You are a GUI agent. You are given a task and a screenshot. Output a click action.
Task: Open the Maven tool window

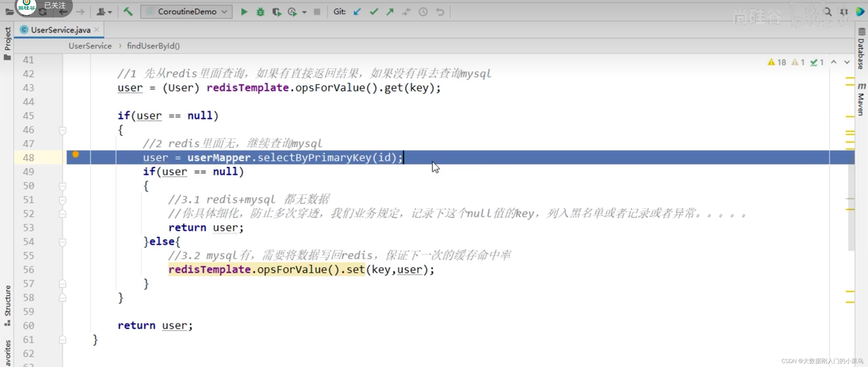pos(861,99)
